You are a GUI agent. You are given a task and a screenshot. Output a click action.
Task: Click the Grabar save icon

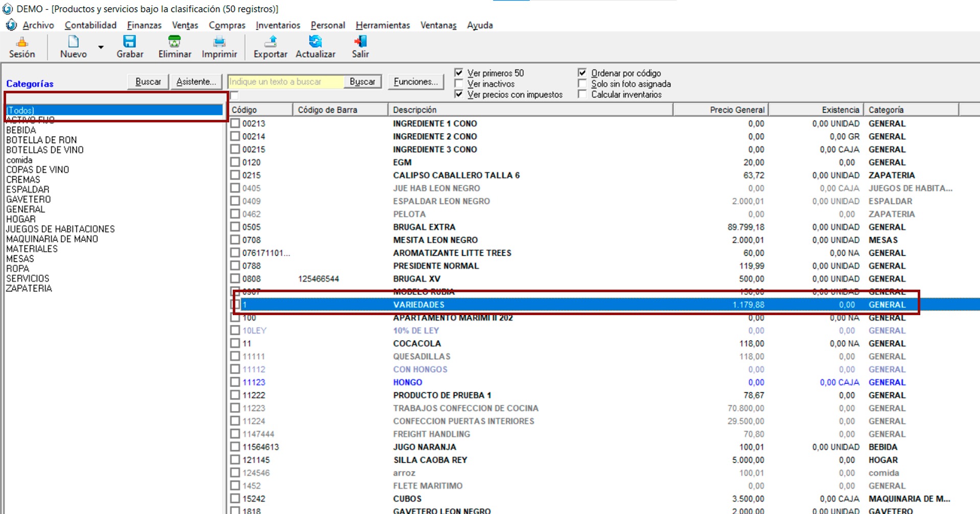pos(130,42)
